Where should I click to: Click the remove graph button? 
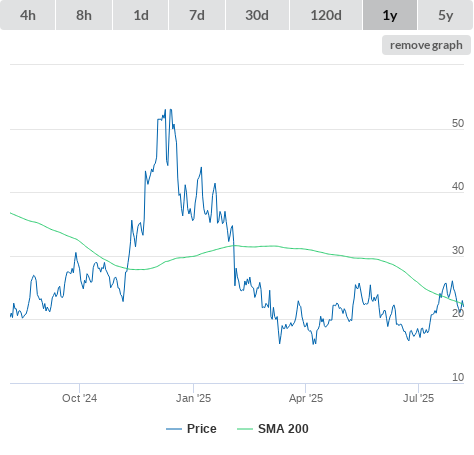[x=426, y=45]
